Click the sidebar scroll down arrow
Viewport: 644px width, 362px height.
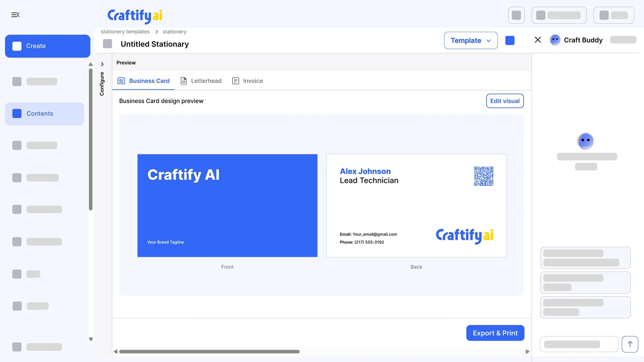point(91,339)
